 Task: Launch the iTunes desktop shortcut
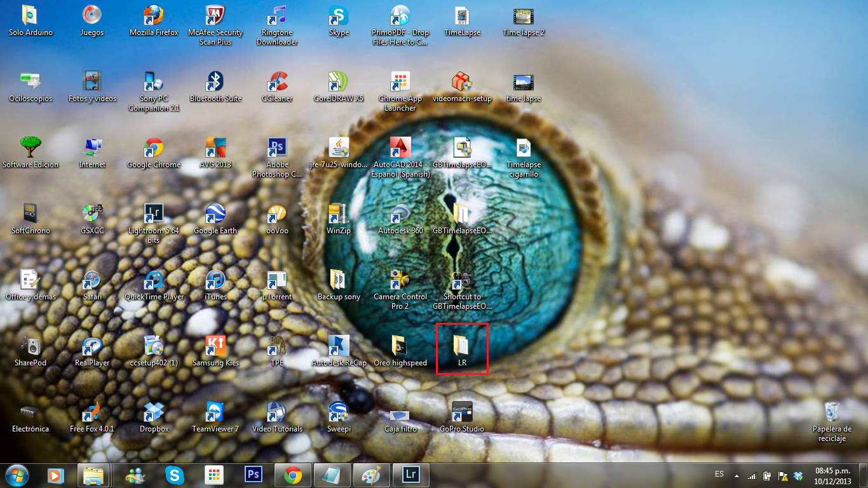pyautogui.click(x=215, y=285)
